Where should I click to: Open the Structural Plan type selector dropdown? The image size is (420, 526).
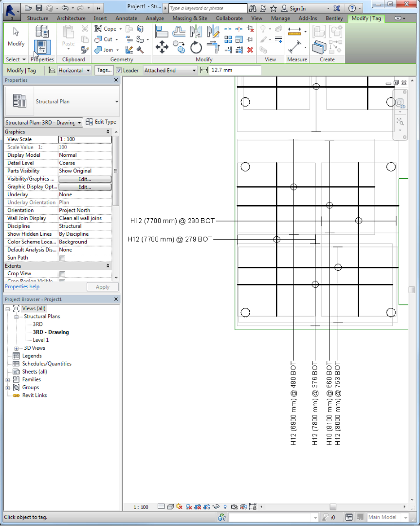click(x=116, y=102)
